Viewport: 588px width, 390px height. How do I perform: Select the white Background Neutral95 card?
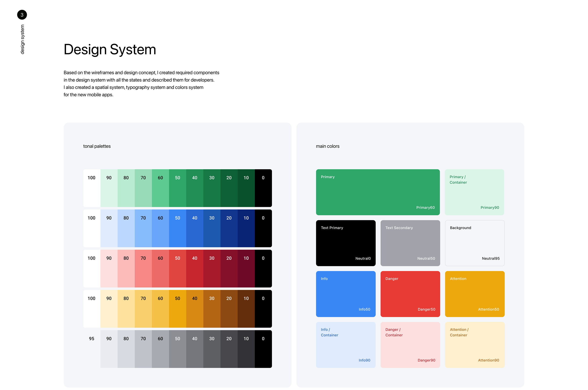pyautogui.click(x=474, y=243)
